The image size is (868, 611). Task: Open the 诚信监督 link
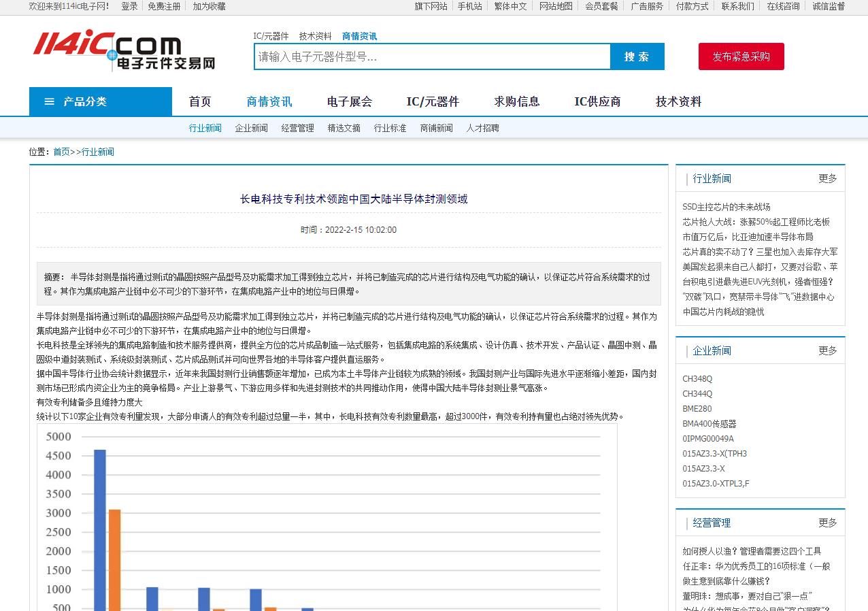click(x=829, y=6)
